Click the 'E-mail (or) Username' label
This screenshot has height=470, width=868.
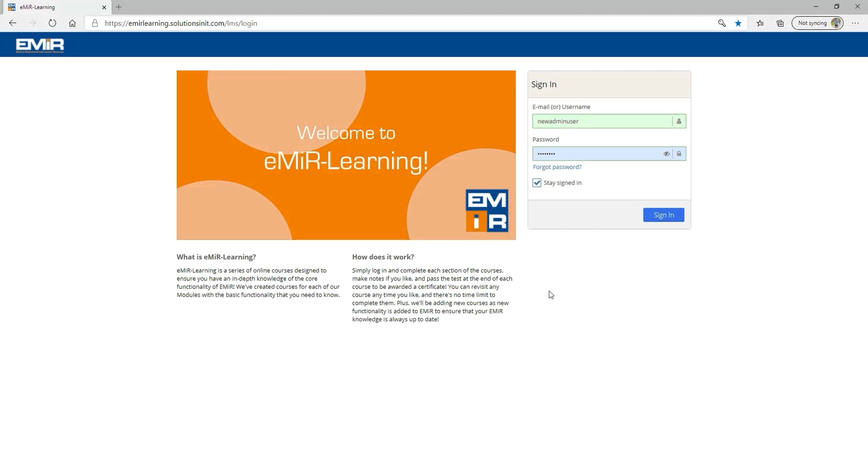561,107
